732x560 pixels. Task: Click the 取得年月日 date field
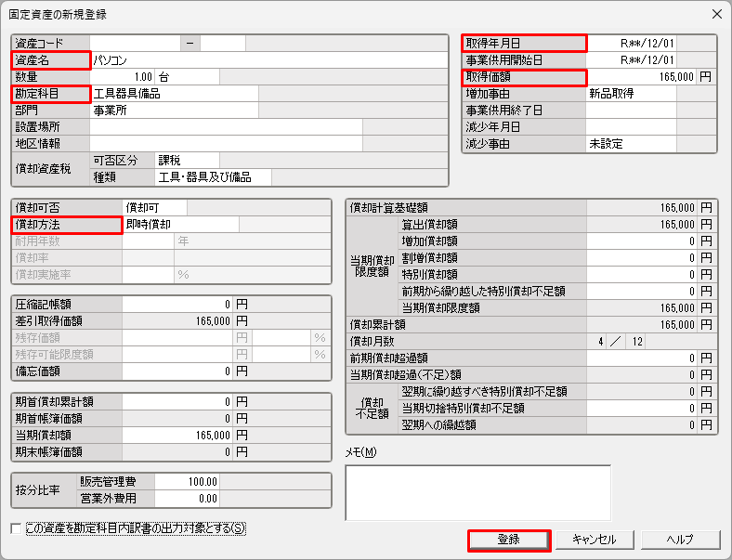632,43
